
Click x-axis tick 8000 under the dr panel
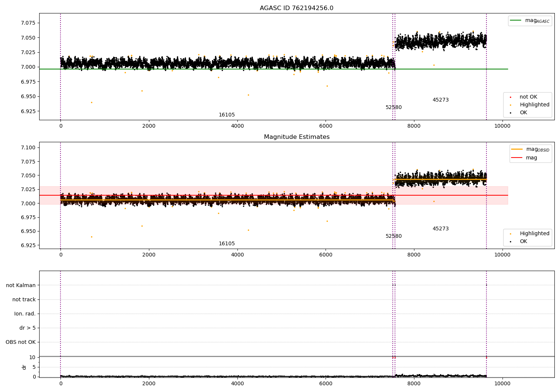point(414,383)
